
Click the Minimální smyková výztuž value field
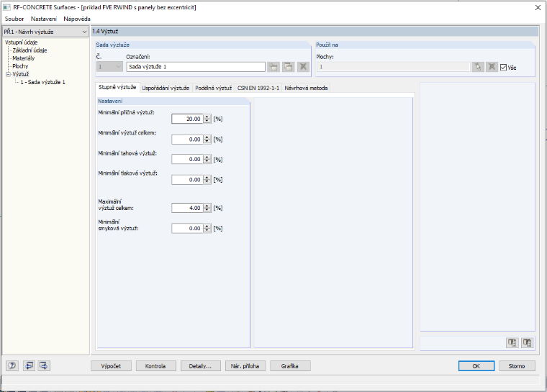click(187, 229)
